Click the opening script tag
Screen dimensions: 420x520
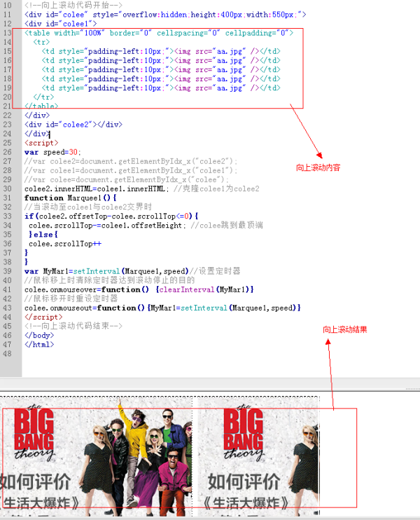[x=41, y=143]
